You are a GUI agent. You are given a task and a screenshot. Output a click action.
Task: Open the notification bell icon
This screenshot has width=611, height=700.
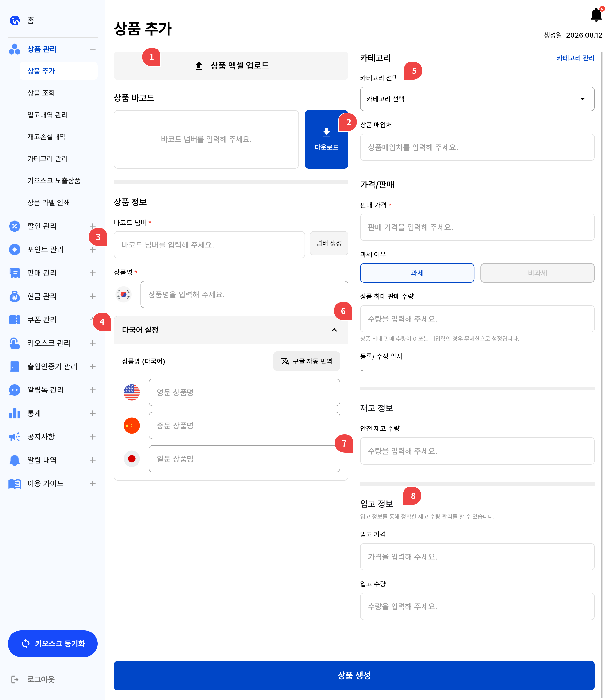(x=596, y=15)
